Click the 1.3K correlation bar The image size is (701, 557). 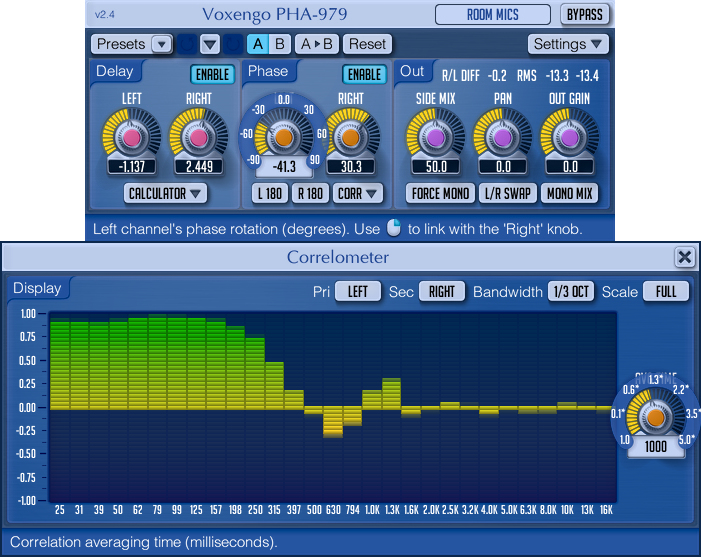(392, 394)
